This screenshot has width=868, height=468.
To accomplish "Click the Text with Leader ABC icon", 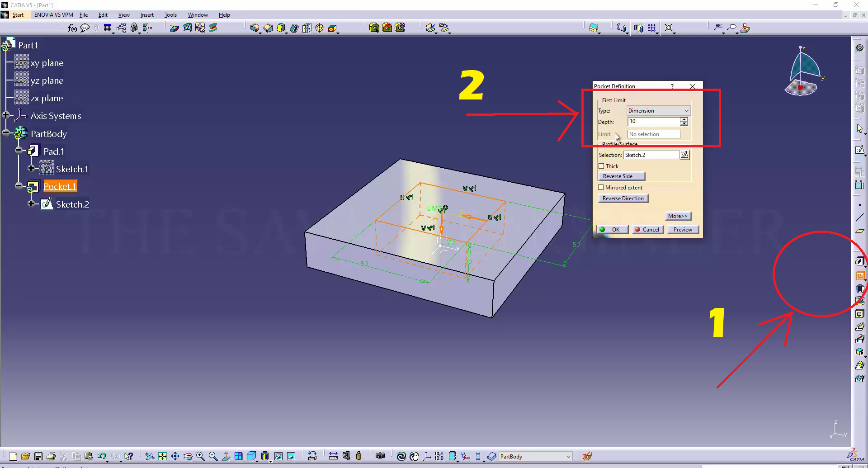I will (718, 28).
